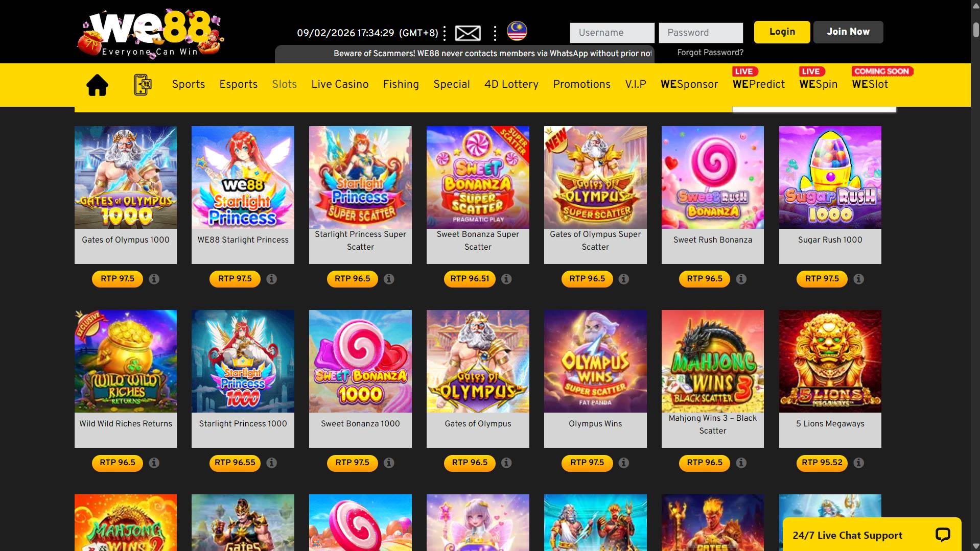Image resolution: width=980 pixels, height=551 pixels.
Task: Click info icon for 5 Lions Megaways
Action: click(x=858, y=463)
